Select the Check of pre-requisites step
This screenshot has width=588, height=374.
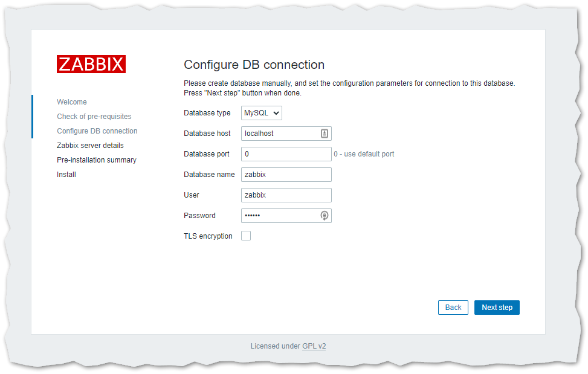pyautogui.click(x=94, y=117)
